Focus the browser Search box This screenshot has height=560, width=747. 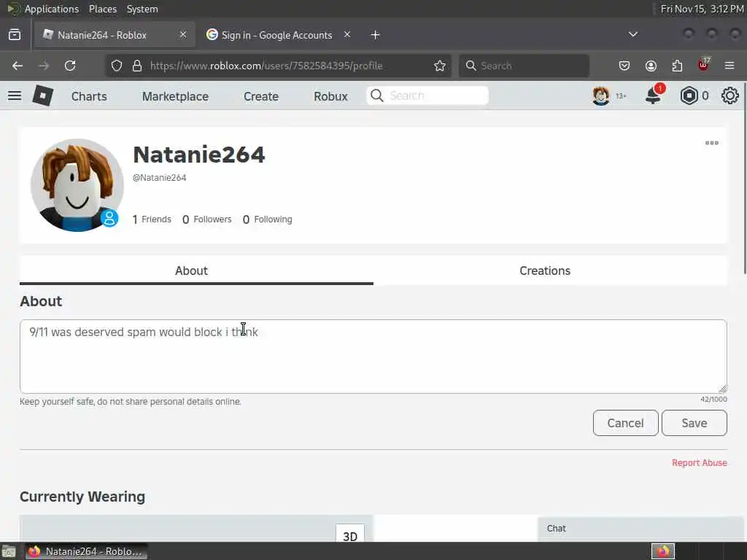524,66
